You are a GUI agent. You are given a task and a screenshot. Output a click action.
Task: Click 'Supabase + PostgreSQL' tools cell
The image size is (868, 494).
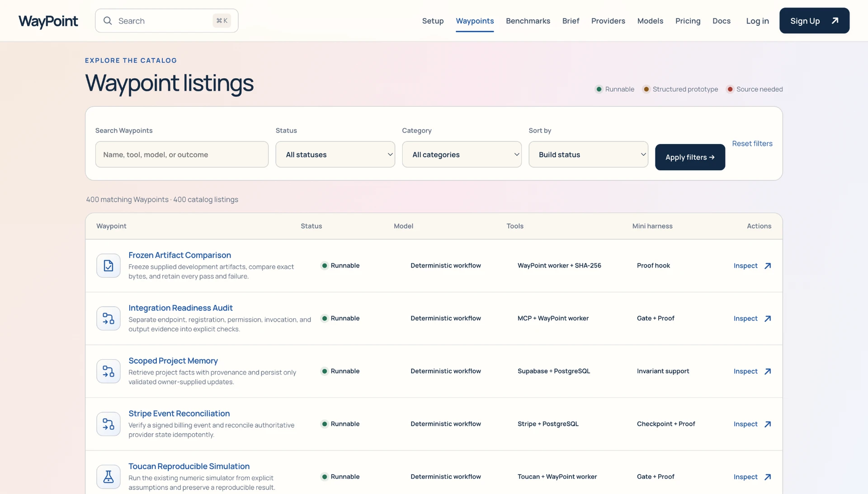pos(554,372)
